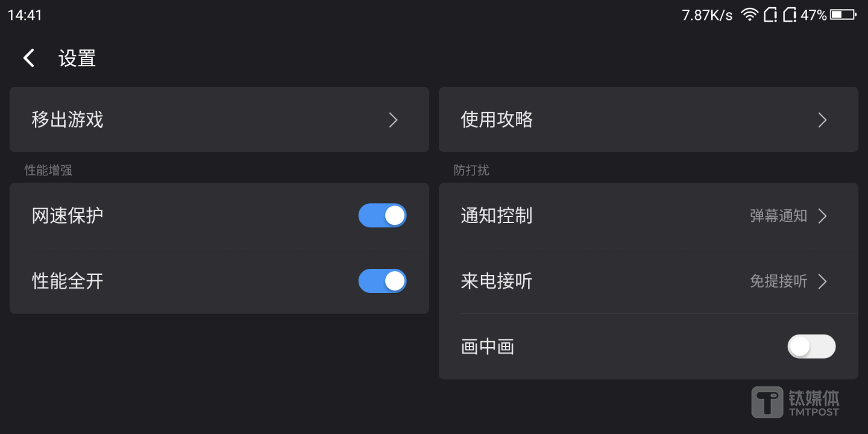Click the 防打扰 section label
Screen dimensions: 868x434
(472, 170)
